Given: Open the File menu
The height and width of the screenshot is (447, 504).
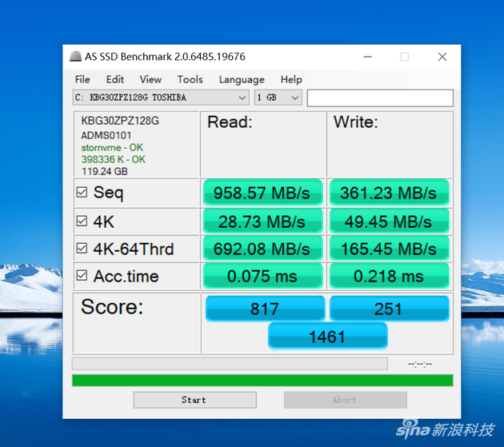Looking at the screenshot, I should pyautogui.click(x=82, y=79).
